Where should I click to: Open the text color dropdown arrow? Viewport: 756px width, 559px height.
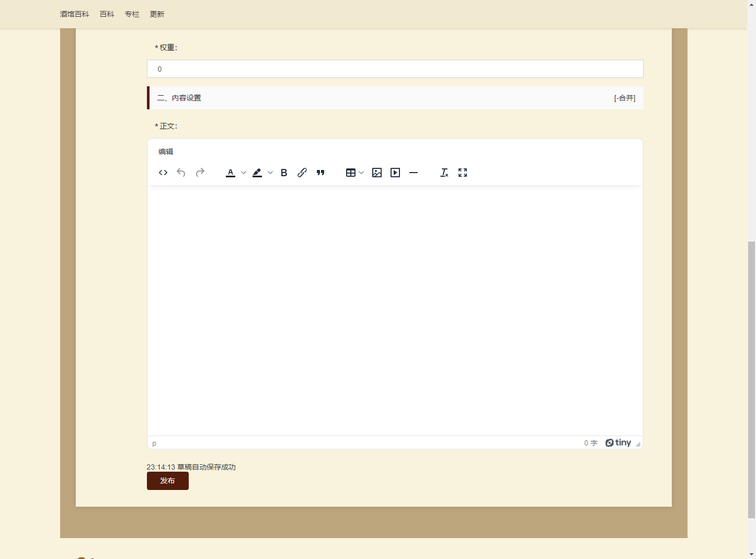[x=244, y=173]
